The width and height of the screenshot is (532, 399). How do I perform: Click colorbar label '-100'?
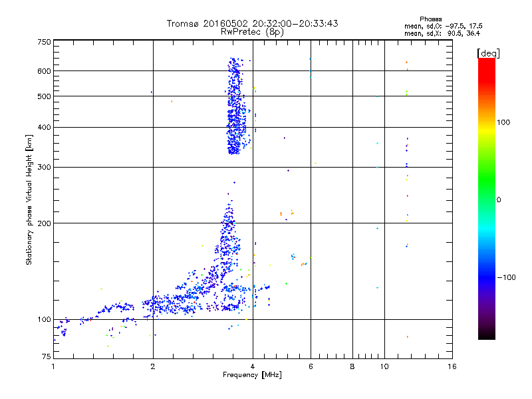point(506,277)
